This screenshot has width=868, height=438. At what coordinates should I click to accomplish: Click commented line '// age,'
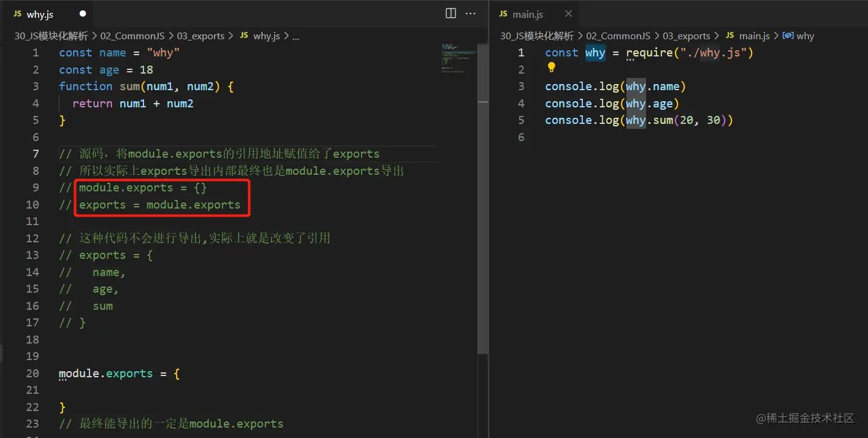point(89,289)
